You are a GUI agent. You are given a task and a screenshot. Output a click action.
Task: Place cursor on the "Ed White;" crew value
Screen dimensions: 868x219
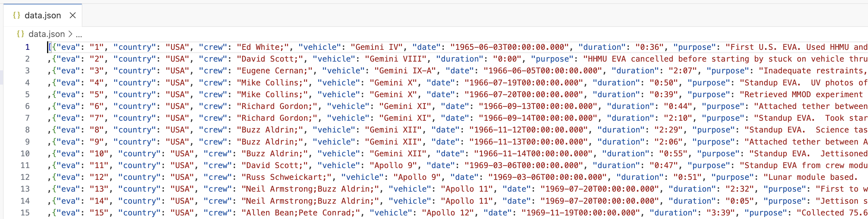(x=262, y=47)
